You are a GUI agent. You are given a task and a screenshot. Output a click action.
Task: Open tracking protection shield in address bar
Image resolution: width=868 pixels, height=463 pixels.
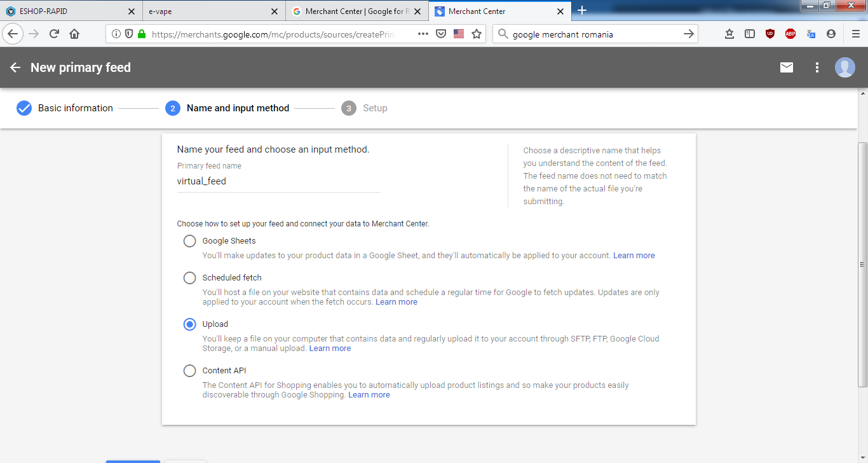[129, 34]
